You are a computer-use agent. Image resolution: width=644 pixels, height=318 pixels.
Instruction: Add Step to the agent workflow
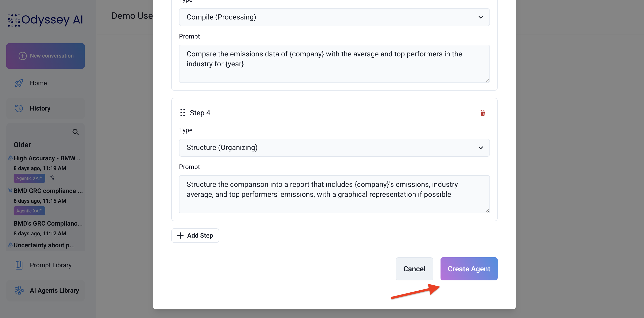pos(195,236)
